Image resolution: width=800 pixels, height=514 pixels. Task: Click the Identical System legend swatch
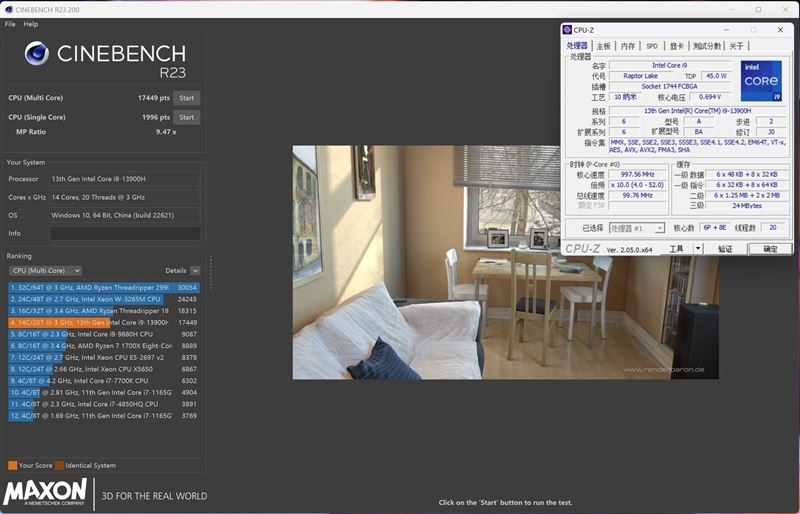(x=60, y=465)
